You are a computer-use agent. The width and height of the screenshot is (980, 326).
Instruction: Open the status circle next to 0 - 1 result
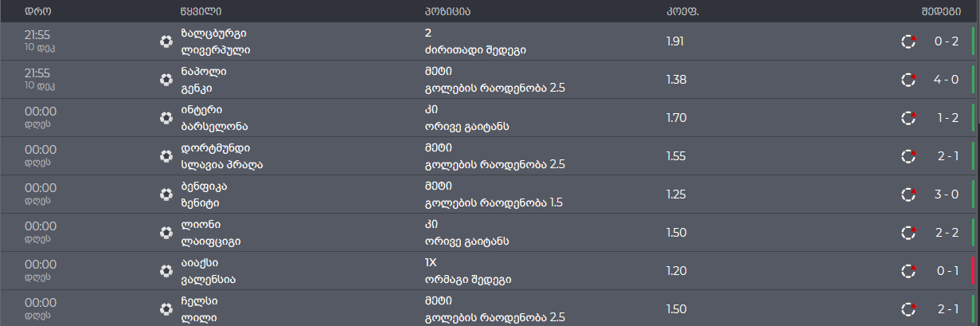[x=908, y=271]
